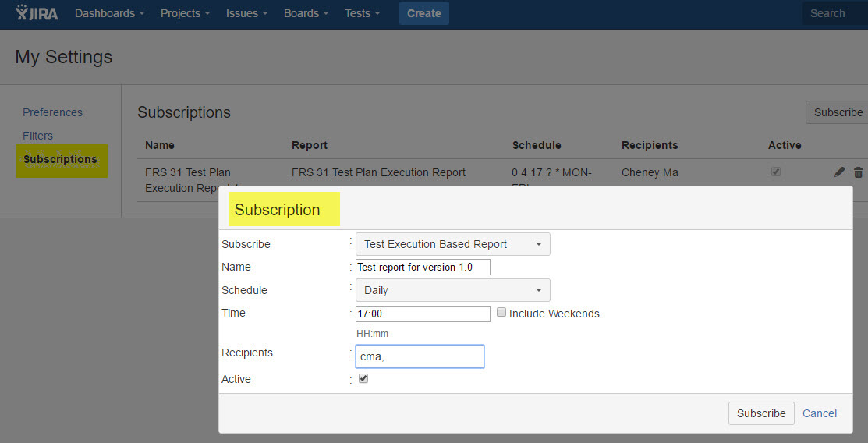Open the Boards menu
Viewport: 868px width, 443px height.
[x=306, y=13]
